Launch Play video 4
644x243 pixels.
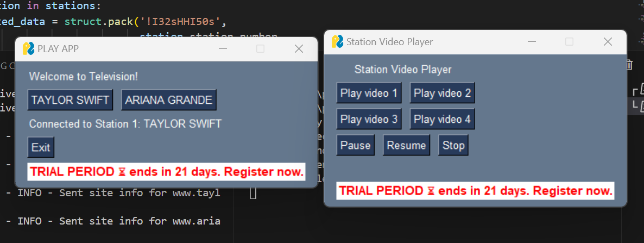tap(442, 119)
